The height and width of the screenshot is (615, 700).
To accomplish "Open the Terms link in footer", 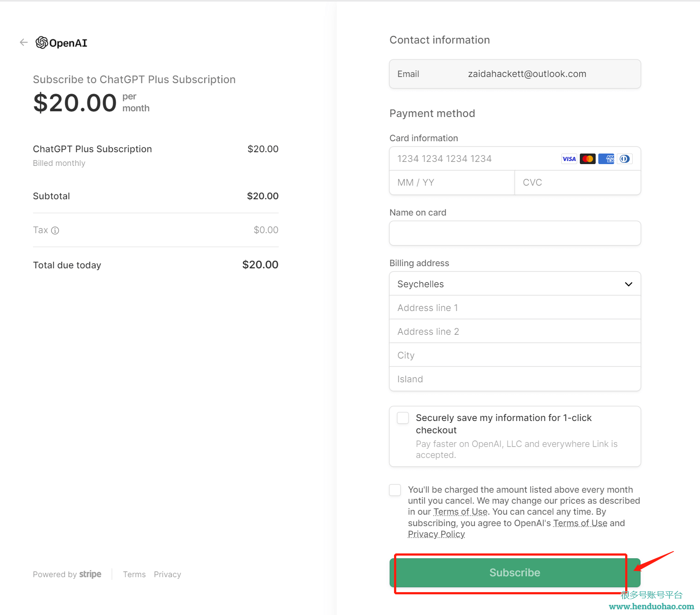I will click(134, 575).
